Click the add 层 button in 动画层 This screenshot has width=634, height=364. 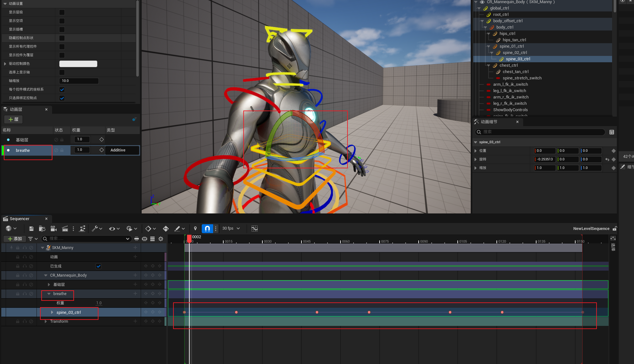tap(13, 119)
